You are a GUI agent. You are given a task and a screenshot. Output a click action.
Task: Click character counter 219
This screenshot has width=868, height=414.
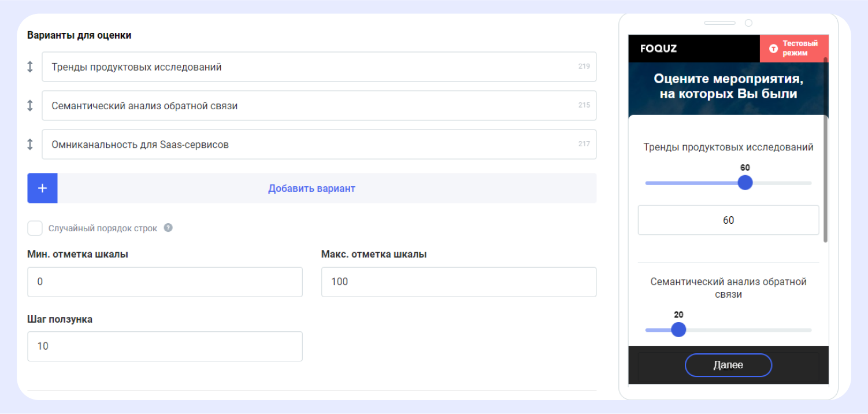(x=584, y=66)
